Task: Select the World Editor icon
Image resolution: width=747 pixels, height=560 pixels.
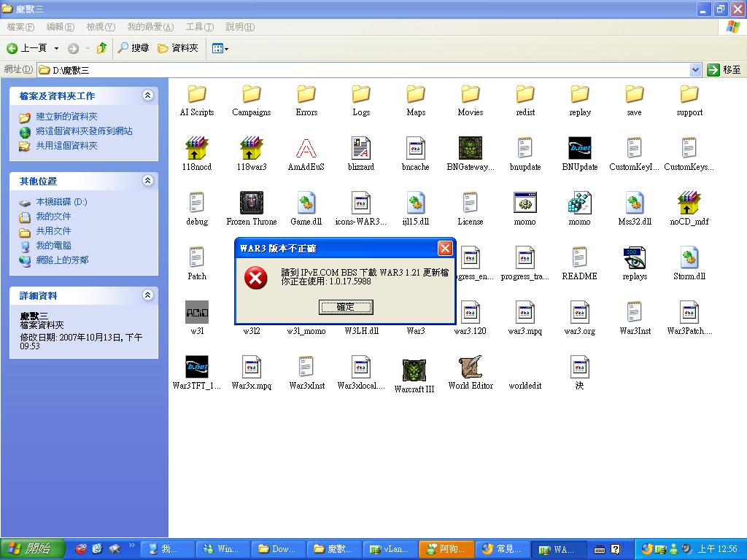Action: click(471, 368)
